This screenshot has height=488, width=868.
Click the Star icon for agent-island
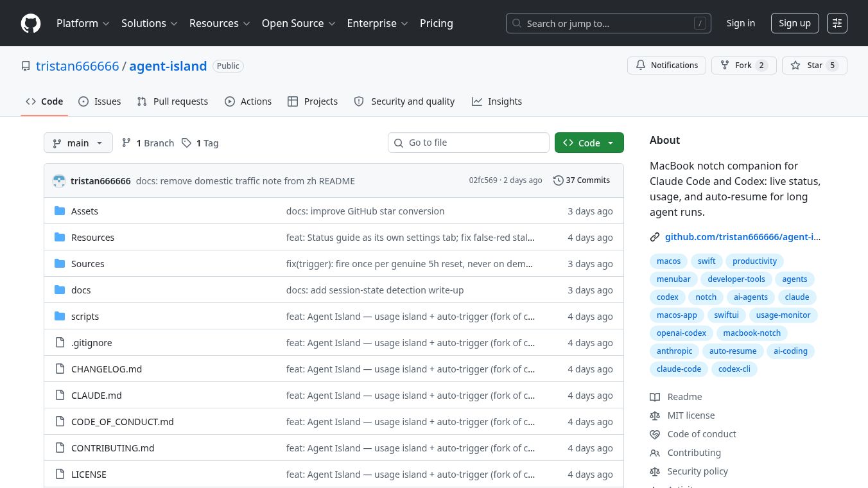pos(795,65)
